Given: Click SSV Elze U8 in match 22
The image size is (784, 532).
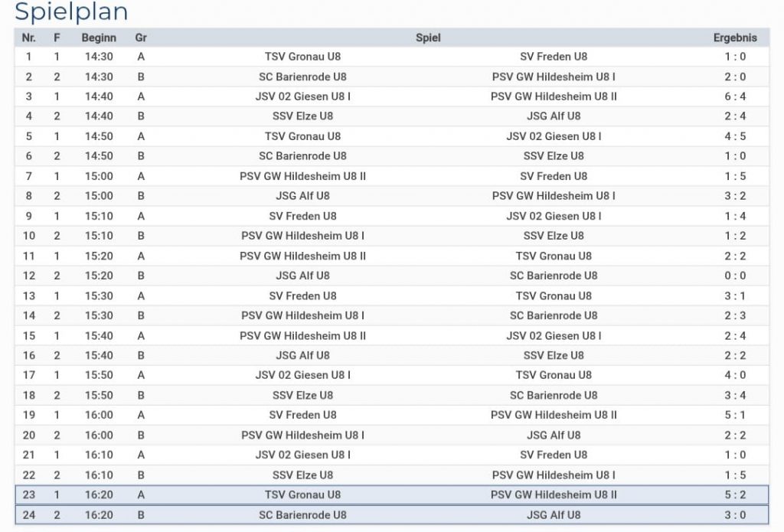Looking at the screenshot, I should point(302,475).
